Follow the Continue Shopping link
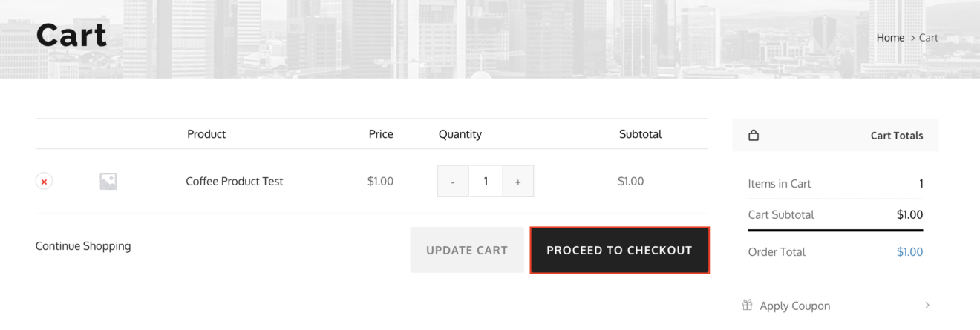 [83, 246]
